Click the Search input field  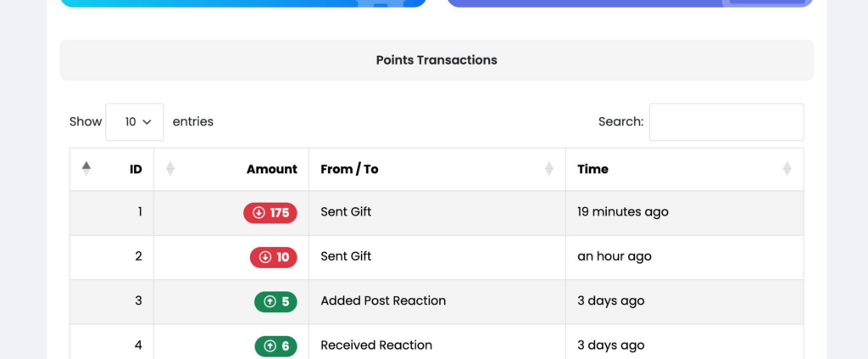point(726,122)
